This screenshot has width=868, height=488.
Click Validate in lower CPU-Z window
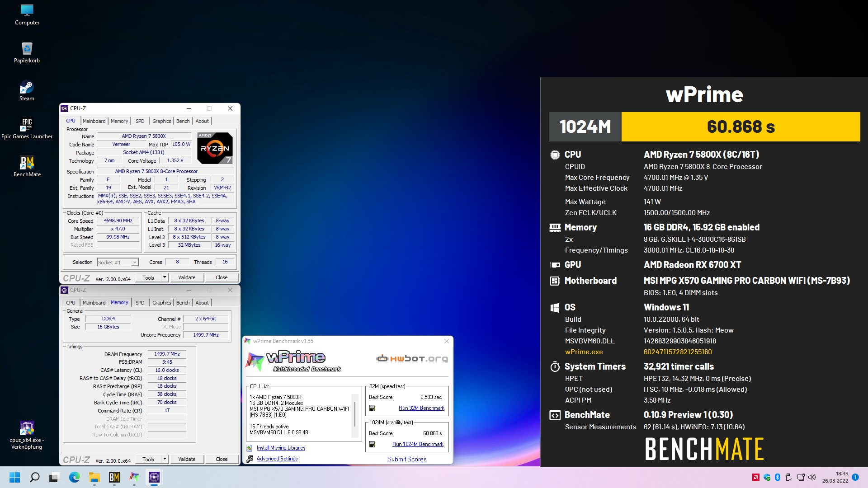pyautogui.click(x=187, y=459)
